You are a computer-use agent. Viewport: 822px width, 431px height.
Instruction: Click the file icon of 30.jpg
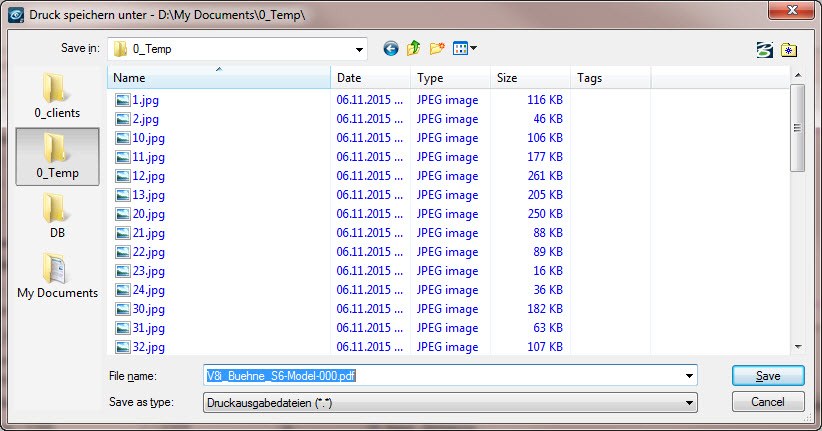(x=123, y=309)
